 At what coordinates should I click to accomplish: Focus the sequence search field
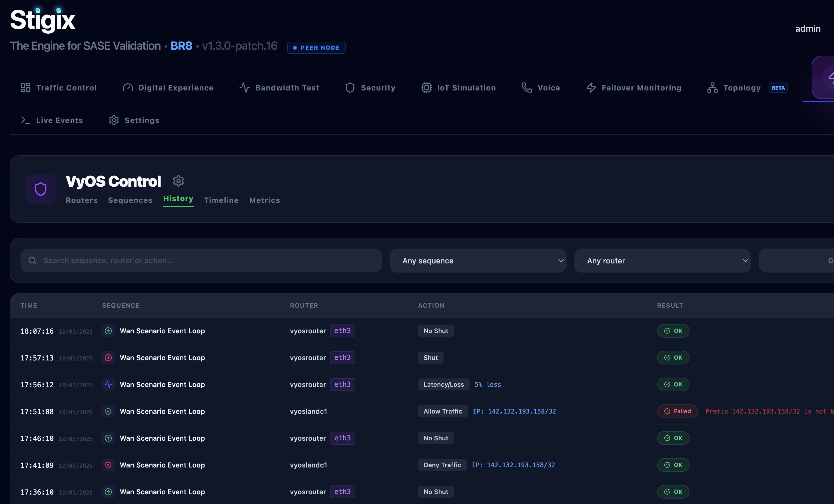point(201,261)
